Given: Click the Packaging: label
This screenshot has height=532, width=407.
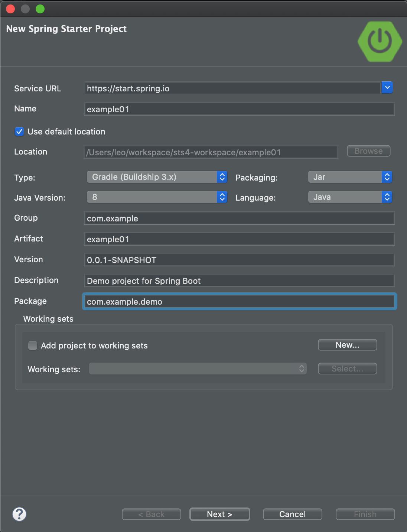Looking at the screenshot, I should click(x=257, y=178).
